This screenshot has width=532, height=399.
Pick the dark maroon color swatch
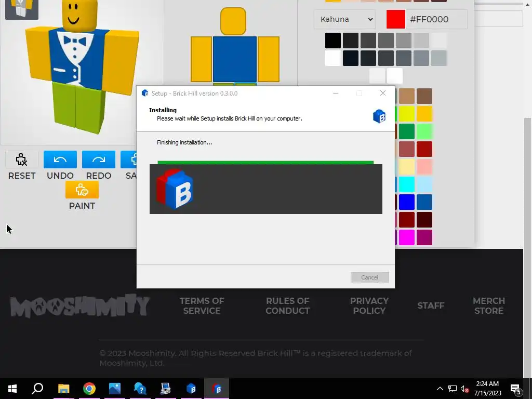coord(424,220)
